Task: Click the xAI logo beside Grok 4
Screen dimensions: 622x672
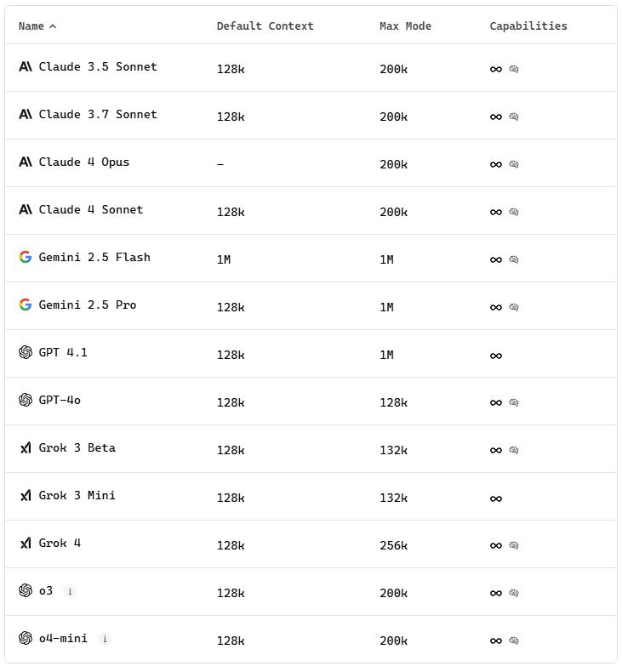Action: pyautogui.click(x=26, y=543)
